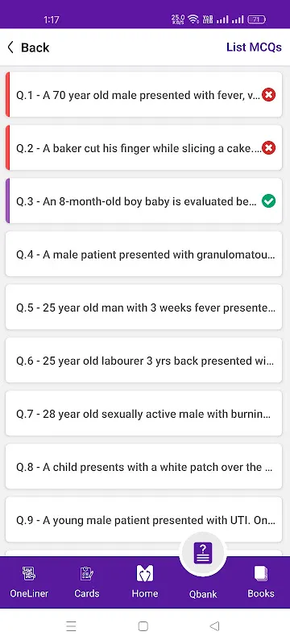Open Q.1 70 year old male question
290x644 pixels.
[143, 94]
